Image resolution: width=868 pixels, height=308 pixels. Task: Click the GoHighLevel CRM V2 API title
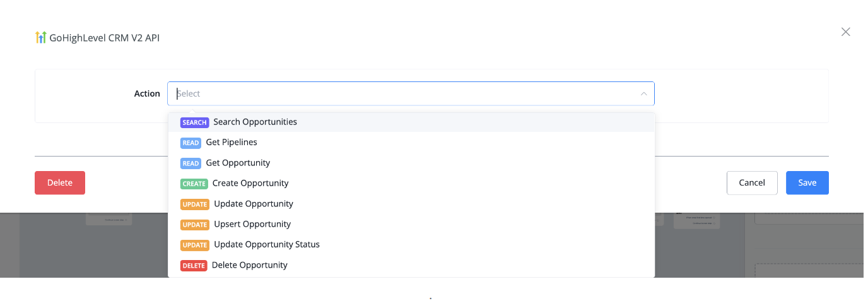pyautogui.click(x=105, y=38)
